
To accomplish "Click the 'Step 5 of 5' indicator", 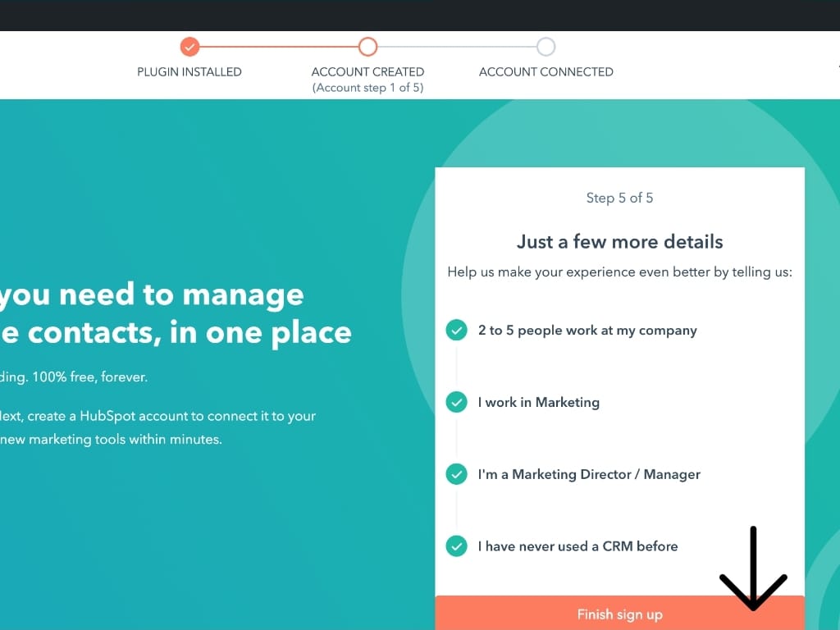I will pyautogui.click(x=619, y=198).
